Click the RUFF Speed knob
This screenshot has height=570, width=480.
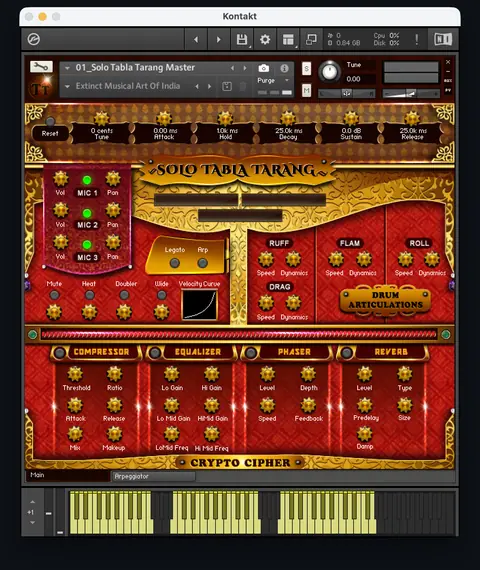pos(266,259)
